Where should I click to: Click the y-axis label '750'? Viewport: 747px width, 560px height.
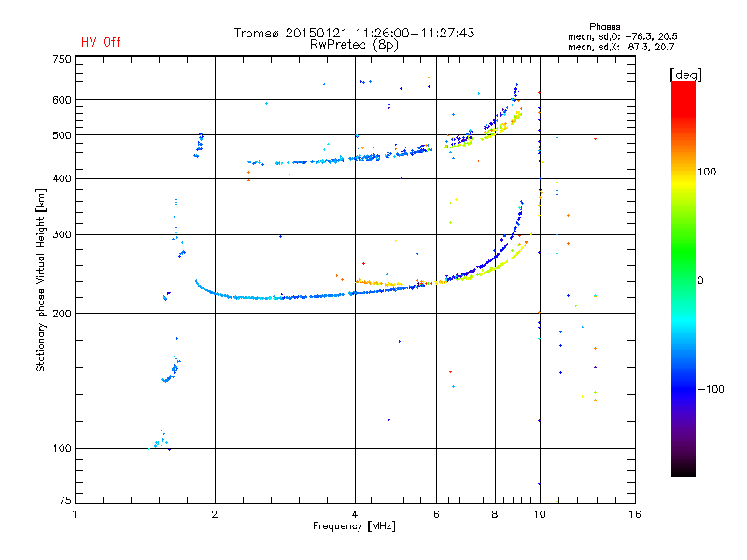(62, 59)
